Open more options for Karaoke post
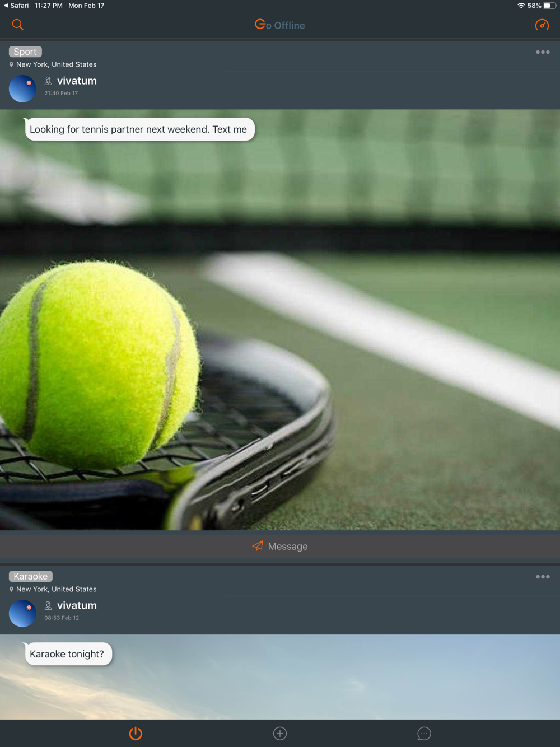 point(543,577)
